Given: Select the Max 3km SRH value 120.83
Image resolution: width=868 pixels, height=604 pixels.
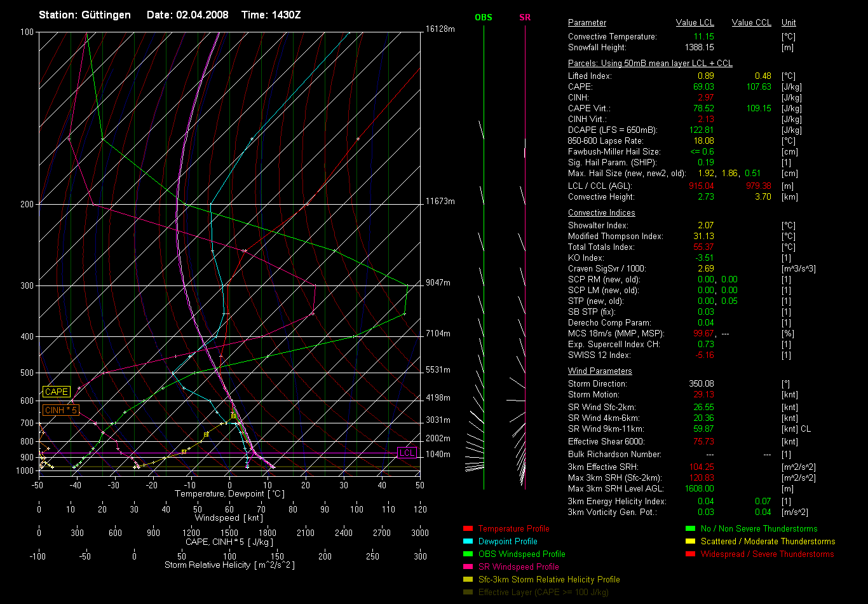Looking at the screenshot, I should pyautogui.click(x=702, y=478).
